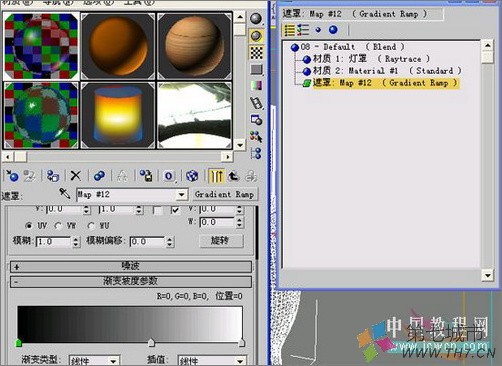Select the UV radio button
The width and height of the screenshot is (502, 366).
[29, 226]
